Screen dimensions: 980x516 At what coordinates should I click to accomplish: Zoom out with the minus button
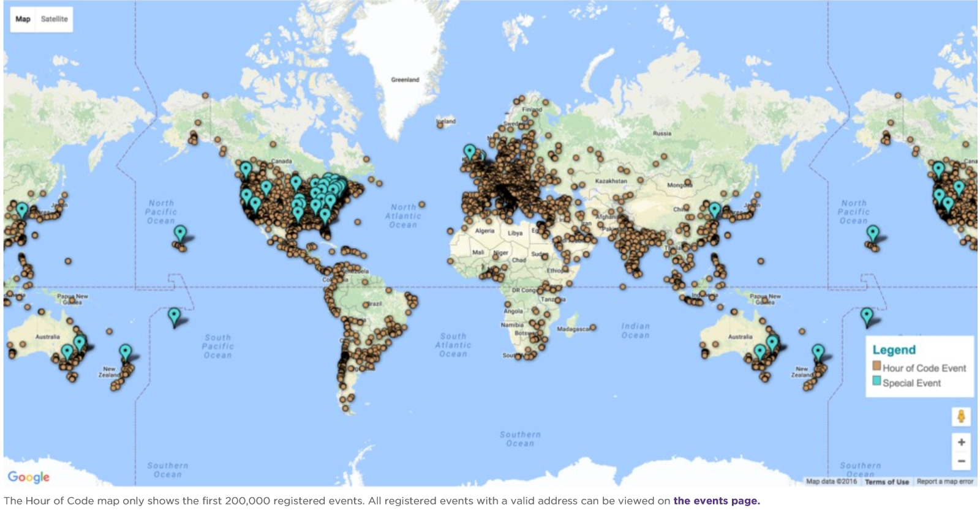click(x=961, y=461)
